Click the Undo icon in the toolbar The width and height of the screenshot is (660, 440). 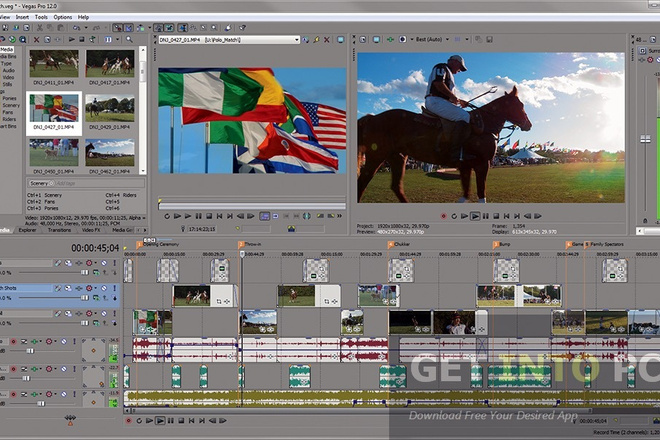[77, 28]
